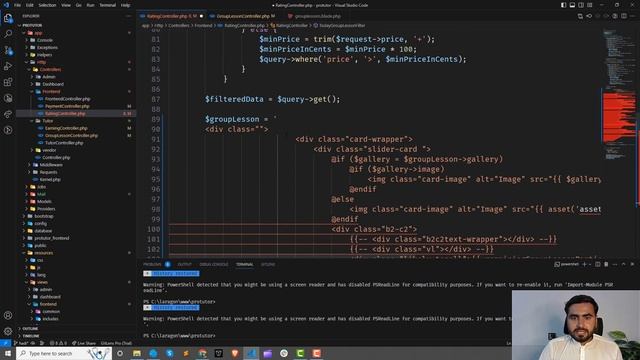The height and width of the screenshot is (360, 640).
Task: Switch to the Output panel tab
Action: 184,264
